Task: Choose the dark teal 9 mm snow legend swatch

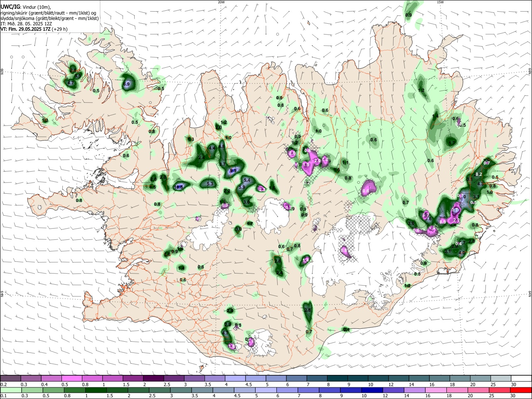Action: point(357,379)
